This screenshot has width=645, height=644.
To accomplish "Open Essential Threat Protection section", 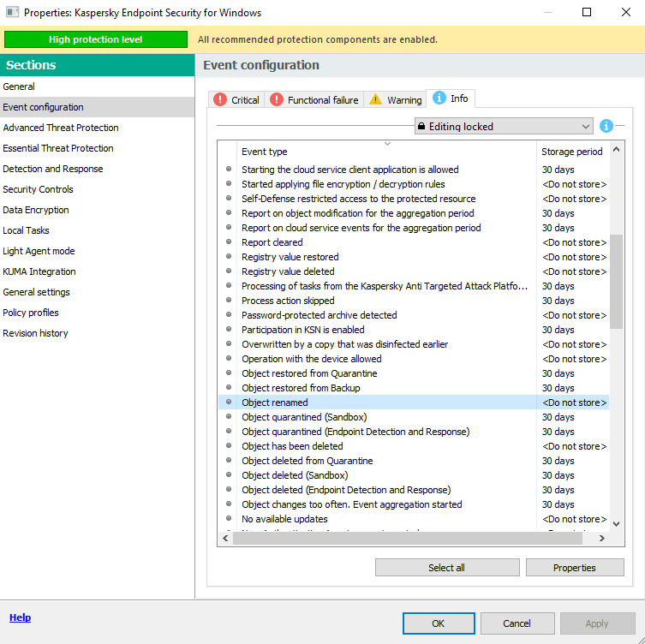I will tap(97, 148).
